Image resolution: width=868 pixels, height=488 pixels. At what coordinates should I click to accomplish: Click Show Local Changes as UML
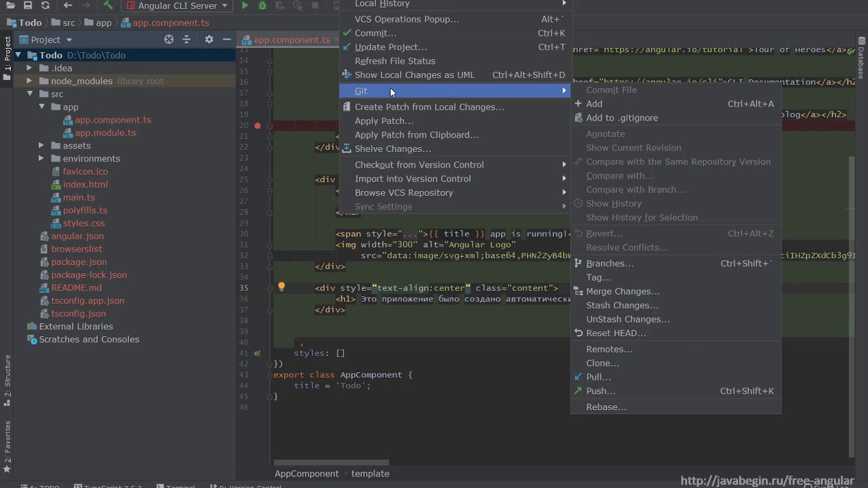455,75
